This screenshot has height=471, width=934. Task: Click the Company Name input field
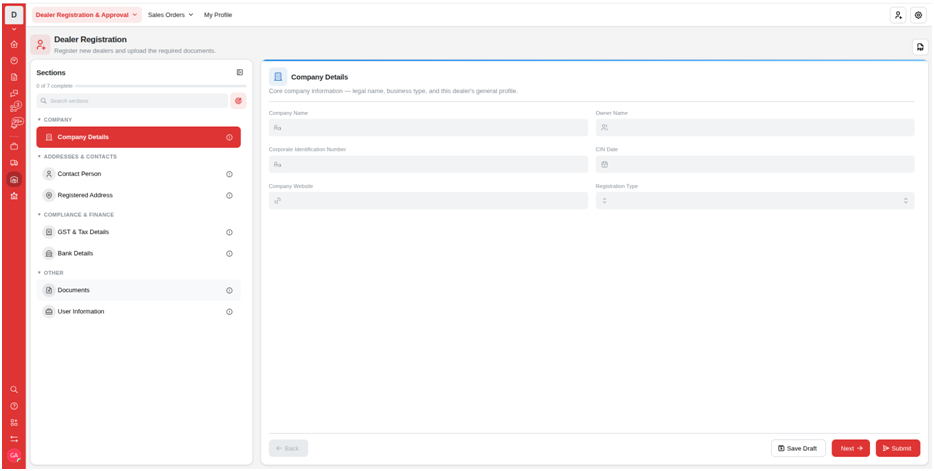[x=428, y=127]
